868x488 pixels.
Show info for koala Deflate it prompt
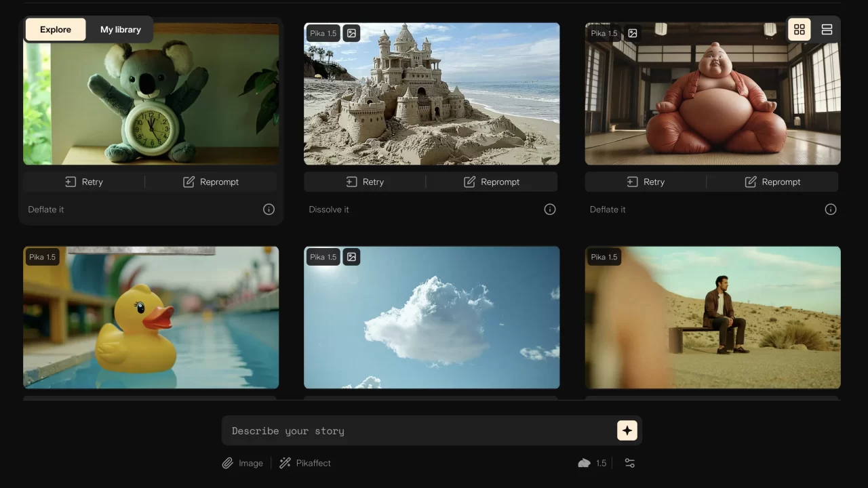point(269,209)
